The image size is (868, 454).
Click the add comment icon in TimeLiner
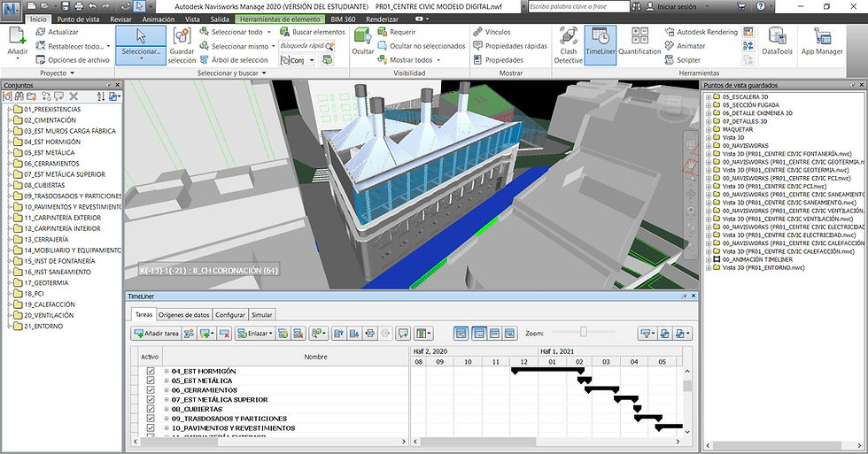(x=403, y=334)
